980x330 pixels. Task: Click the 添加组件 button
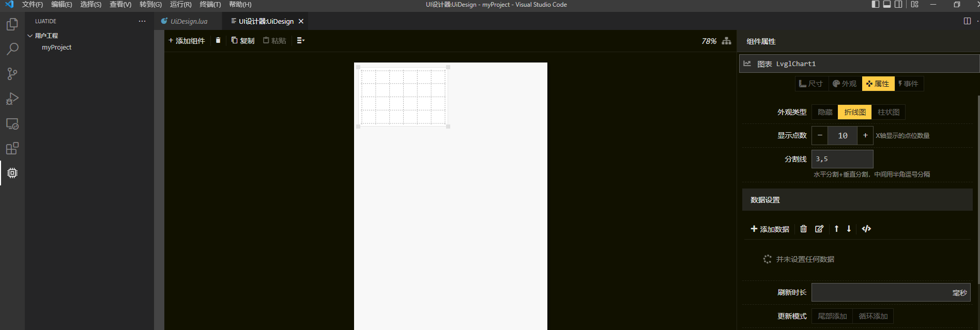pyautogui.click(x=187, y=40)
